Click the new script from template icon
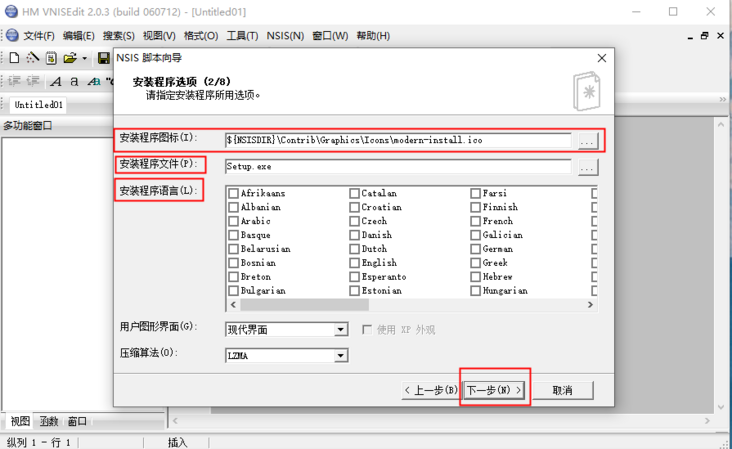Screen dimensions: 732x449 pos(51,58)
